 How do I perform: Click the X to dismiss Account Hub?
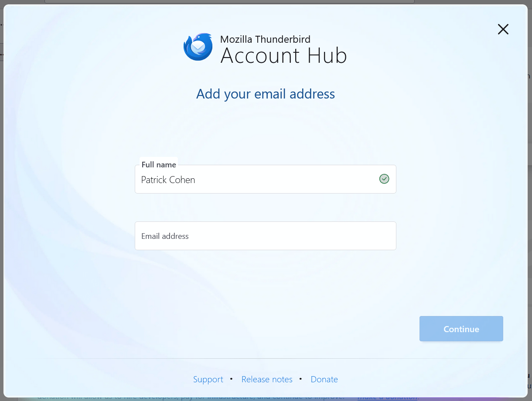tap(503, 29)
